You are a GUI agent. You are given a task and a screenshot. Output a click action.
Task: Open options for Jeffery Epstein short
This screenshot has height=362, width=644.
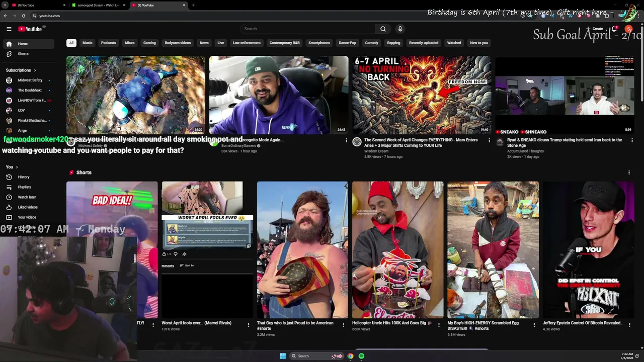click(629, 325)
